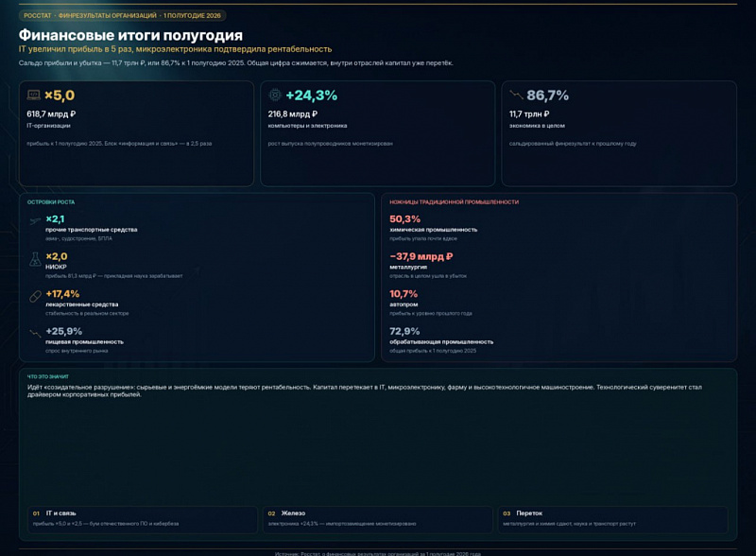Viewport: 756px width, 556px height.
Task: Click the 'экономика в целом' label
Action: click(537, 126)
